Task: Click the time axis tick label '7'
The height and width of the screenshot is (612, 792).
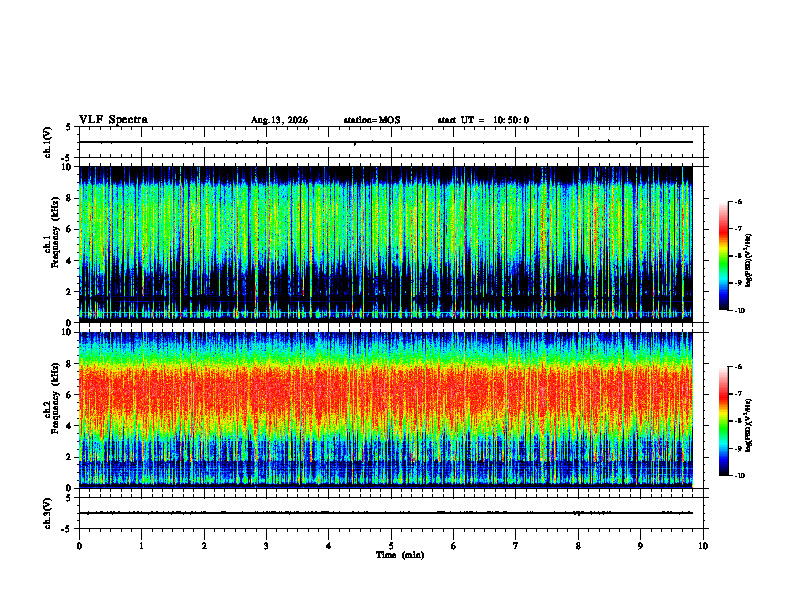Action: coord(516,546)
